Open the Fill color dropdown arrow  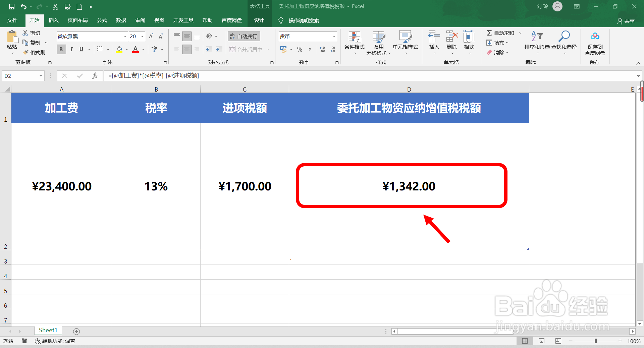coord(127,50)
